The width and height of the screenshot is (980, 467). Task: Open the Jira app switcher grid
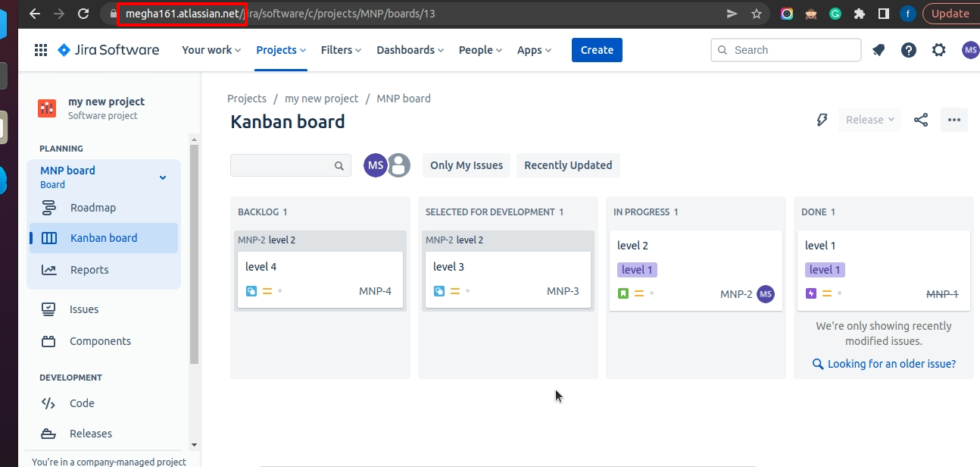point(41,50)
